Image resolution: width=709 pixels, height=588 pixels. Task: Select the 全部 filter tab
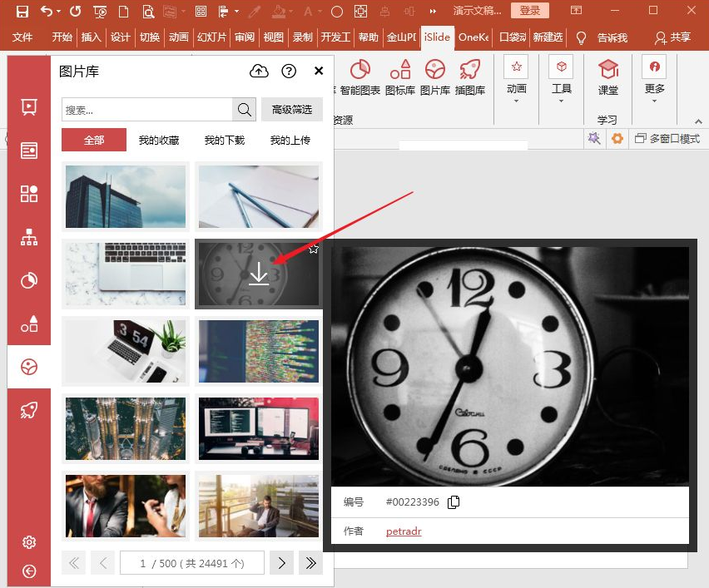94,140
